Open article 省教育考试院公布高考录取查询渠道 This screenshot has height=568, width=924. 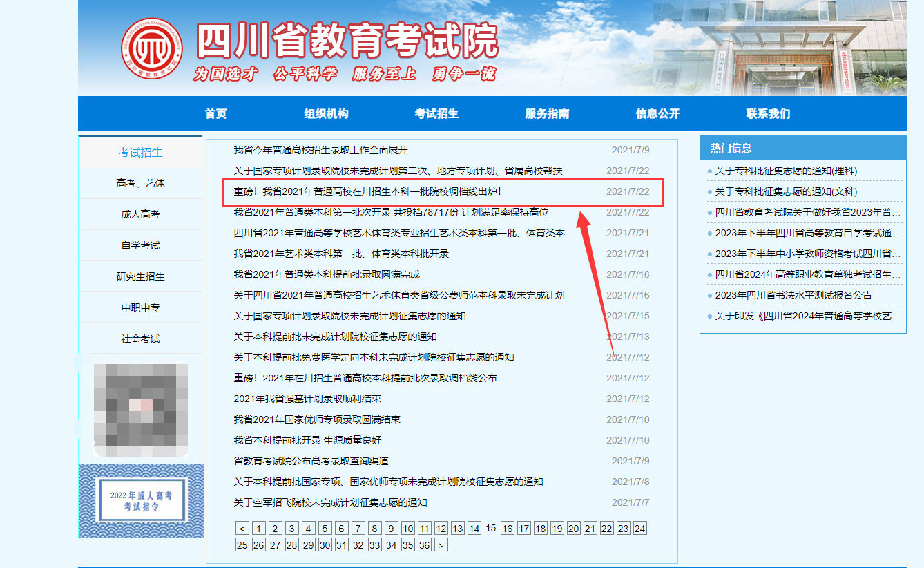point(311,461)
